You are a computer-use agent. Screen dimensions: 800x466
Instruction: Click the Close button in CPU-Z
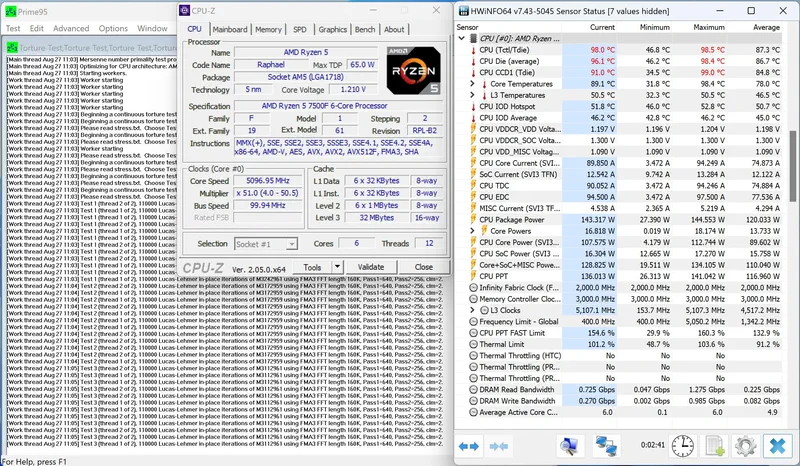(x=423, y=267)
